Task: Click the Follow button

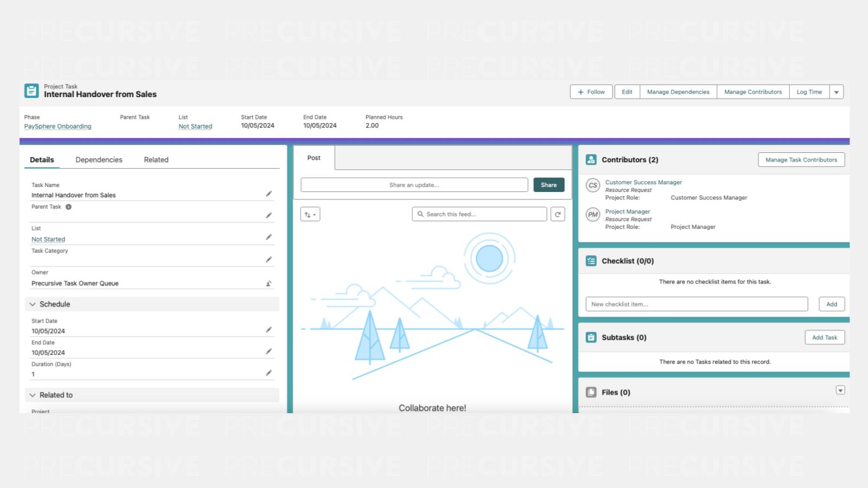Action: pyautogui.click(x=591, y=92)
